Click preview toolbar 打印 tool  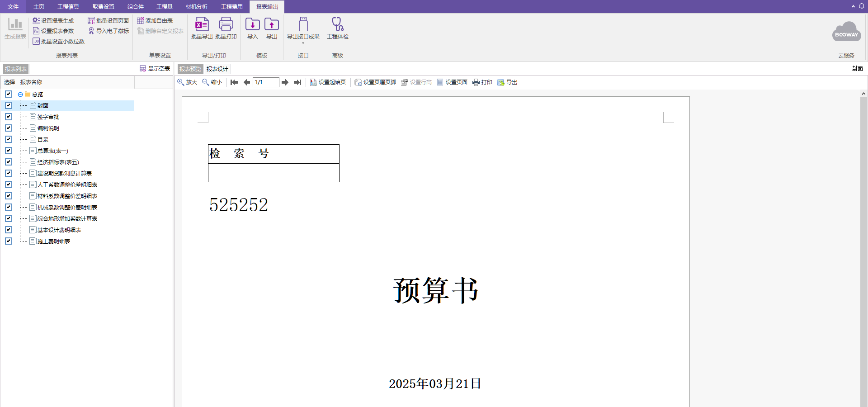(482, 82)
